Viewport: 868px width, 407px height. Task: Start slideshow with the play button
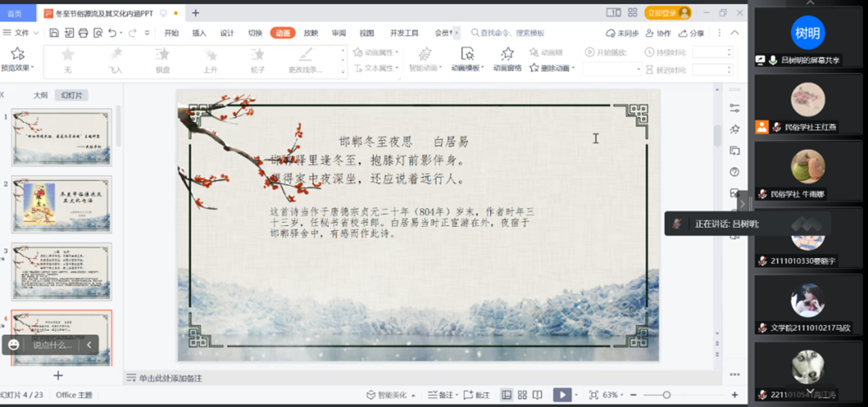[x=561, y=395]
